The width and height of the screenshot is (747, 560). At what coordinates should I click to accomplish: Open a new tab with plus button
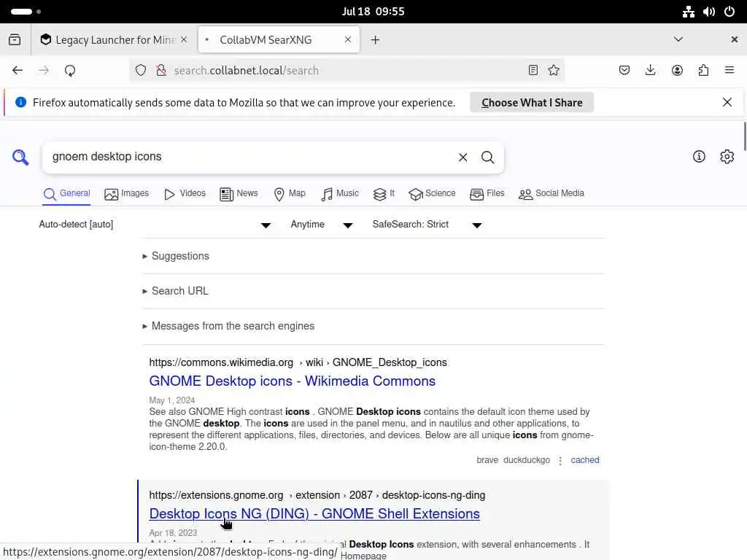(x=376, y=40)
